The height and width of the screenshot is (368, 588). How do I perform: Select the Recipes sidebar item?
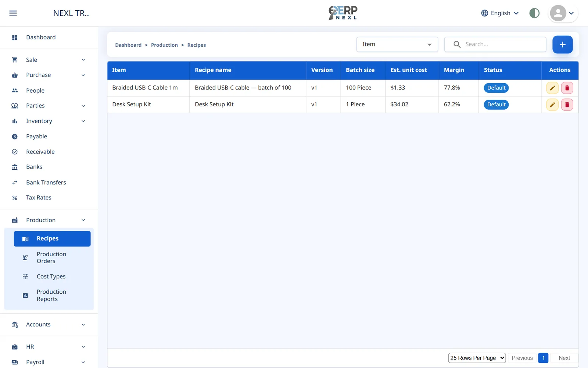tap(52, 239)
